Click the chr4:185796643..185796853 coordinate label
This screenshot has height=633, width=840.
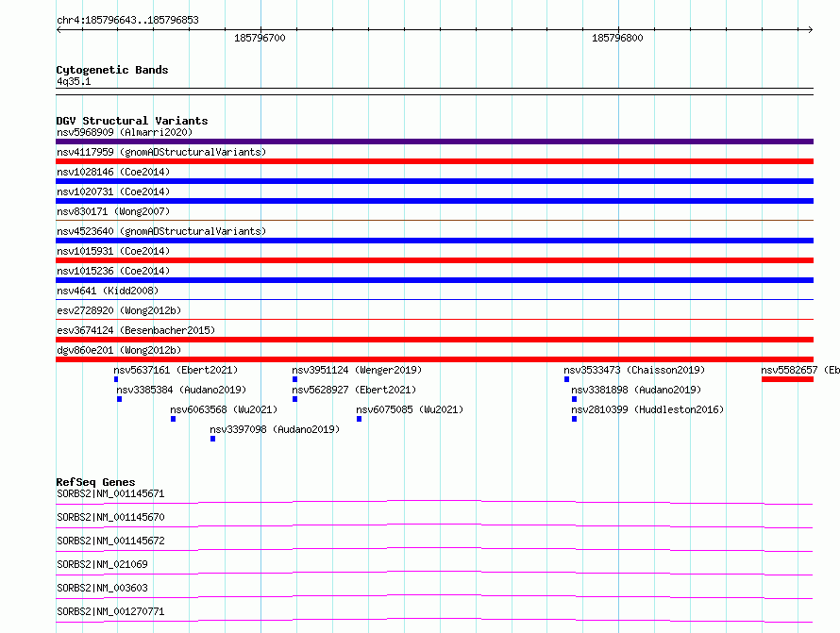tap(127, 21)
